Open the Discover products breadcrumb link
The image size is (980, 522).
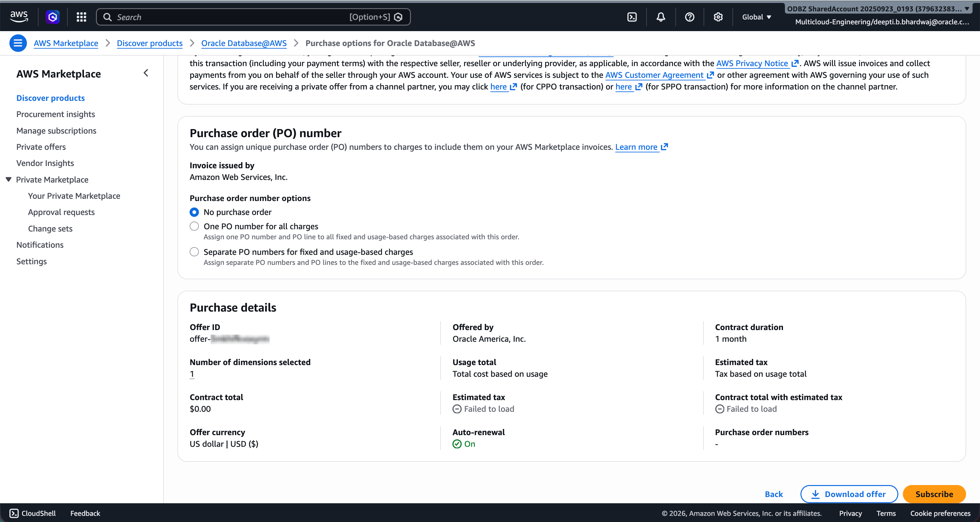[149, 43]
